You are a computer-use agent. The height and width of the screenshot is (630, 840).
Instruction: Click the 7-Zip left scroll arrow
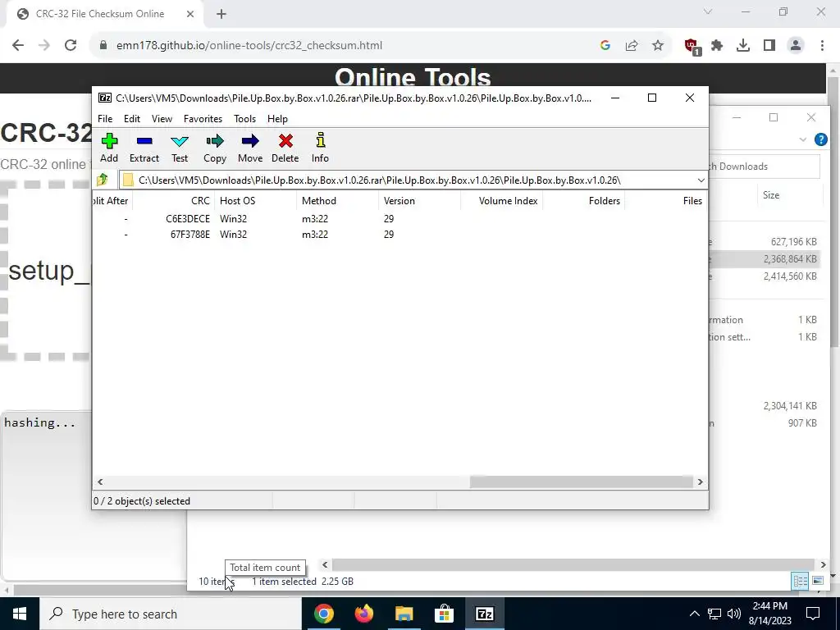tap(100, 482)
